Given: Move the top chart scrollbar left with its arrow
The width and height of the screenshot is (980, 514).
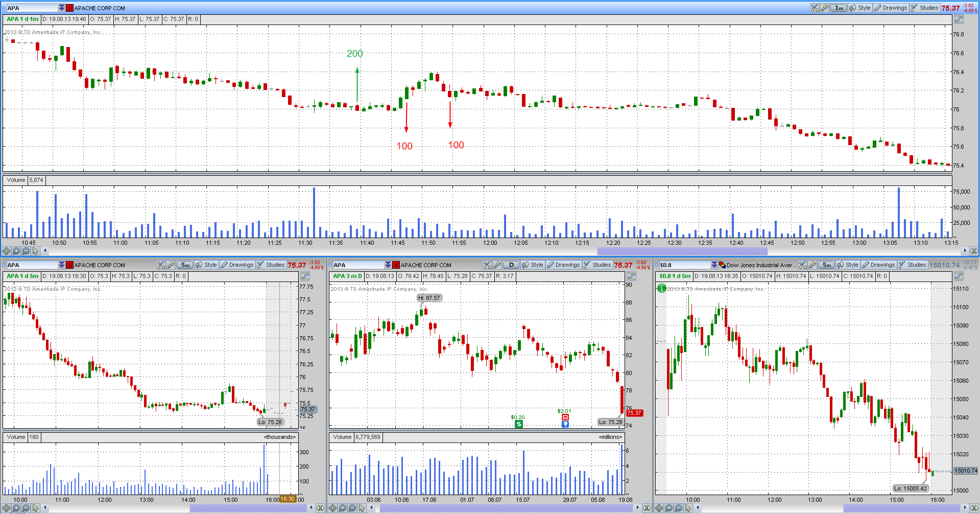Looking at the screenshot, I should tap(45, 251).
